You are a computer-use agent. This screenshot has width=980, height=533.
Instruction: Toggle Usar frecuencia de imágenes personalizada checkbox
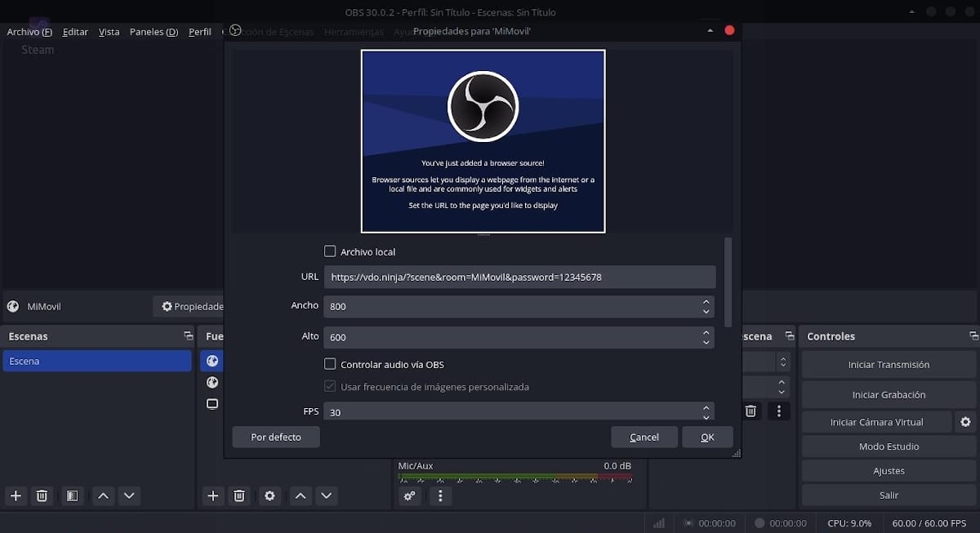tap(330, 386)
